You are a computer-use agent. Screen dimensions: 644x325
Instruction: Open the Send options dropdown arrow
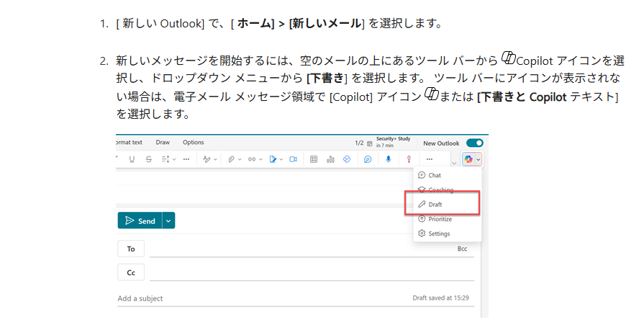[x=168, y=221]
